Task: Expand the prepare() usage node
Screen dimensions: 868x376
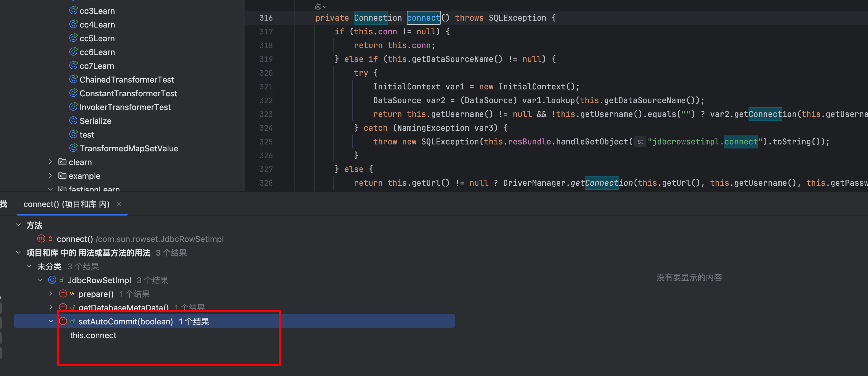Action: [x=50, y=294]
